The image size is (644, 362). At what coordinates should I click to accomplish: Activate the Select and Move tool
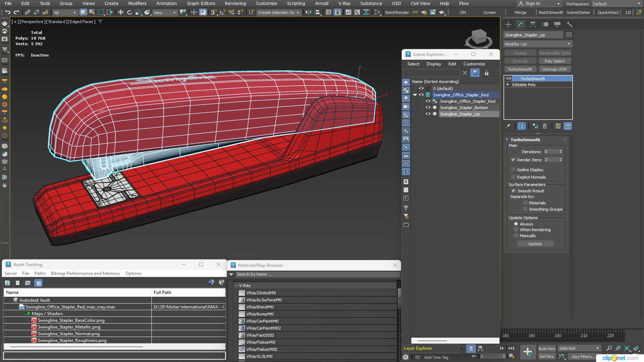(120, 12)
